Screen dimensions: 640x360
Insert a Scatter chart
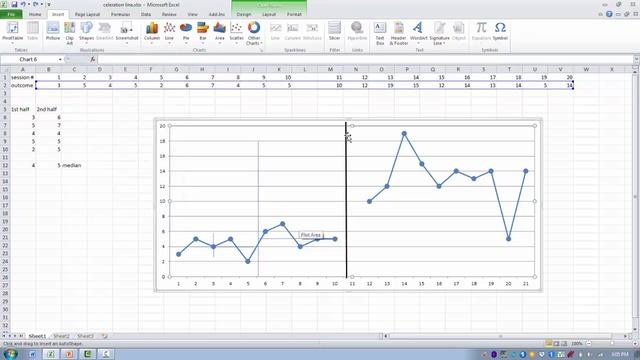pyautogui.click(x=236, y=32)
